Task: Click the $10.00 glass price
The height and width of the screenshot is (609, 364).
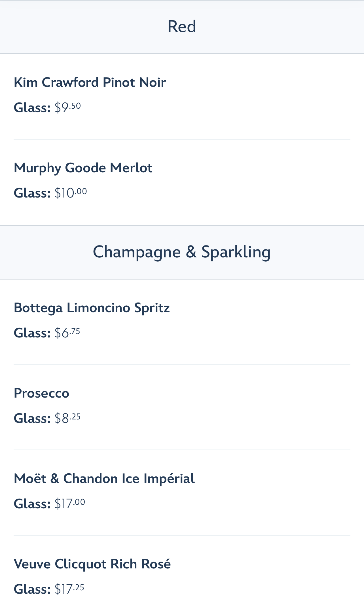Action: [x=71, y=193]
